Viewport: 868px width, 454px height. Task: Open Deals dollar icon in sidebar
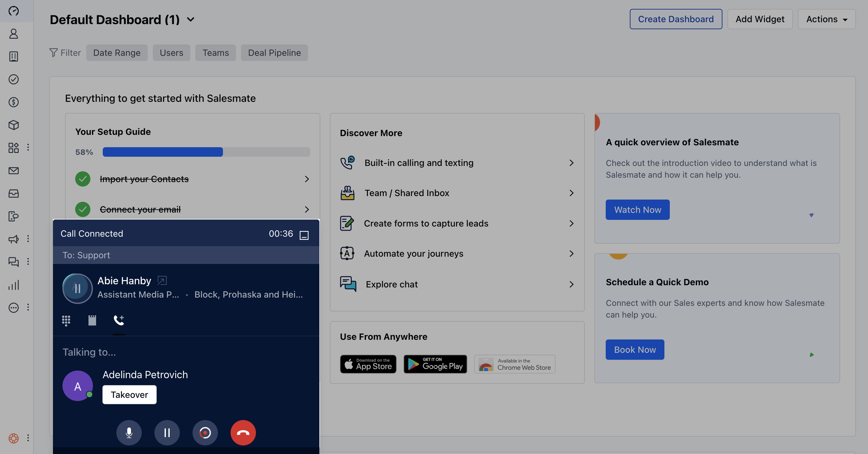13,102
